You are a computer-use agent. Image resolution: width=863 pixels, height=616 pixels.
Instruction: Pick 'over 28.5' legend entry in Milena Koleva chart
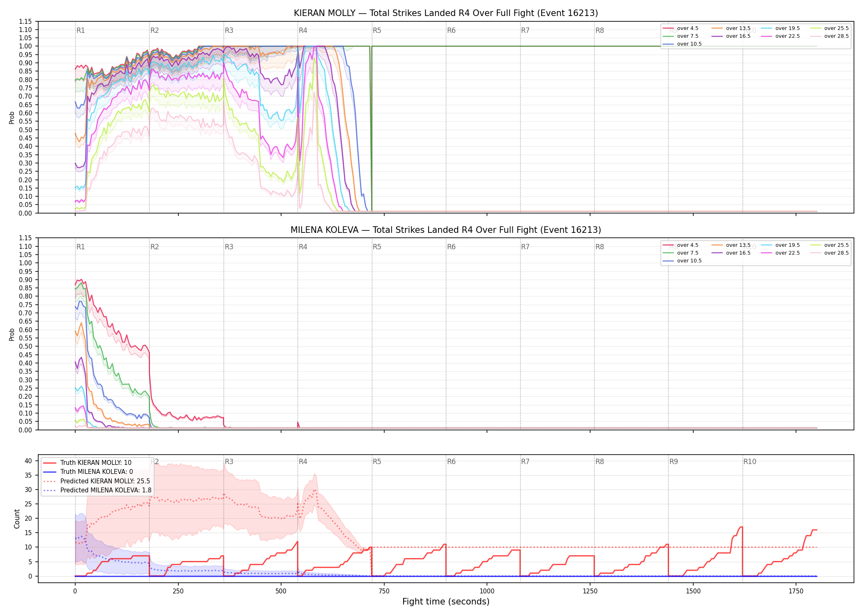[829, 253]
